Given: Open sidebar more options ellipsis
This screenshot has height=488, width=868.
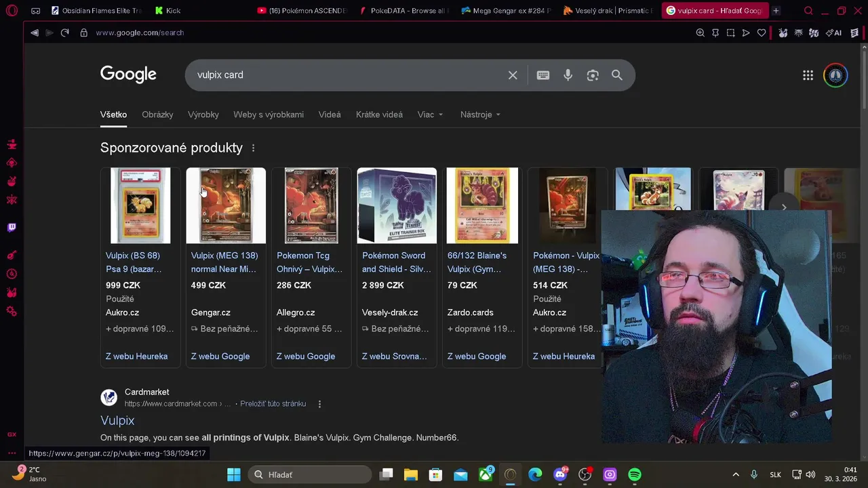Looking at the screenshot, I should (12, 453).
